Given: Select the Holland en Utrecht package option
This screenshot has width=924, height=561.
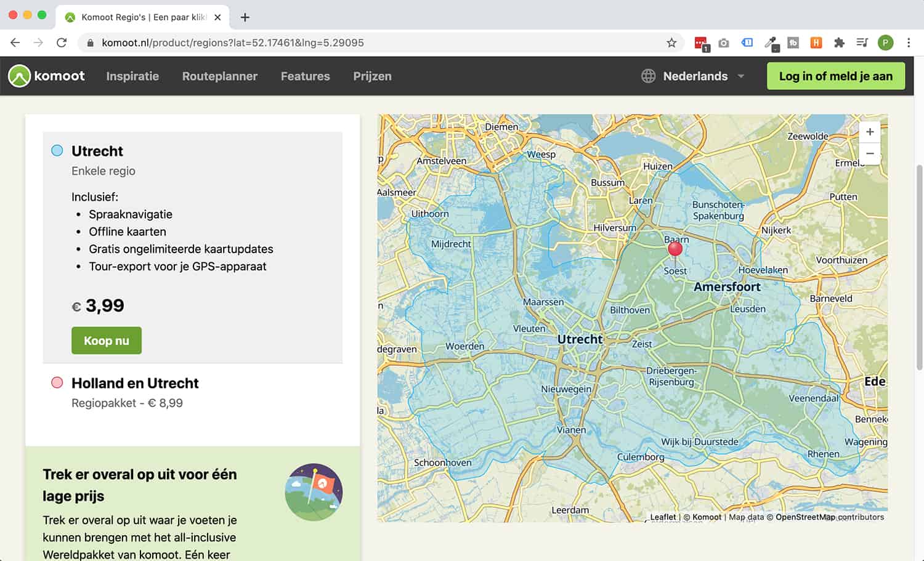Looking at the screenshot, I should coord(57,382).
